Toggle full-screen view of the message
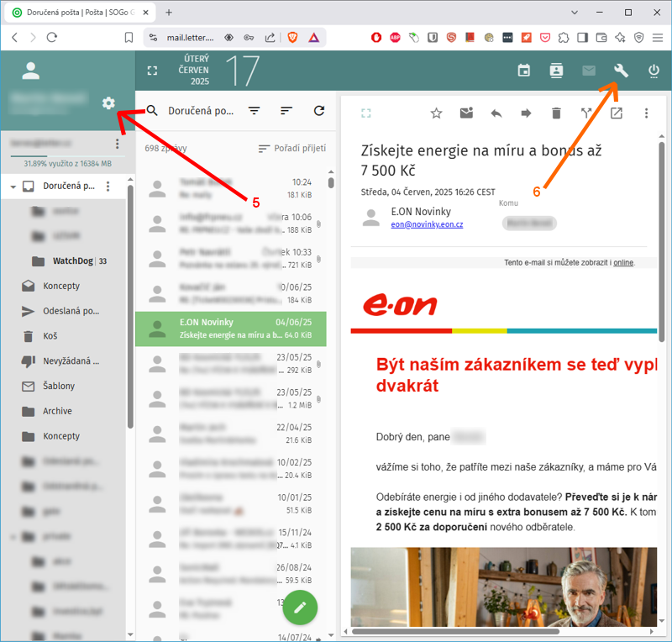Viewport: 672px width, 642px height. click(365, 113)
